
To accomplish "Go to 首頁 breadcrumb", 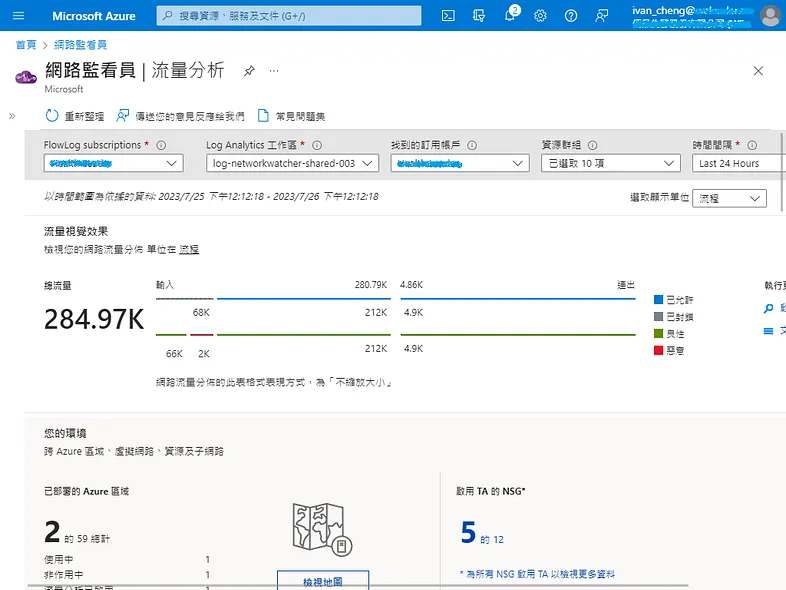I will pyautogui.click(x=26, y=45).
